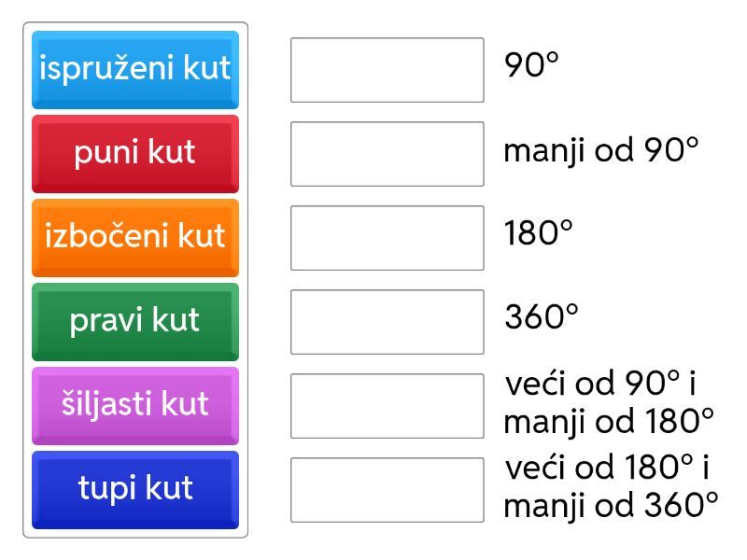Select the empty slot beside 180°
The height and width of the screenshot is (560, 747).
point(387,238)
